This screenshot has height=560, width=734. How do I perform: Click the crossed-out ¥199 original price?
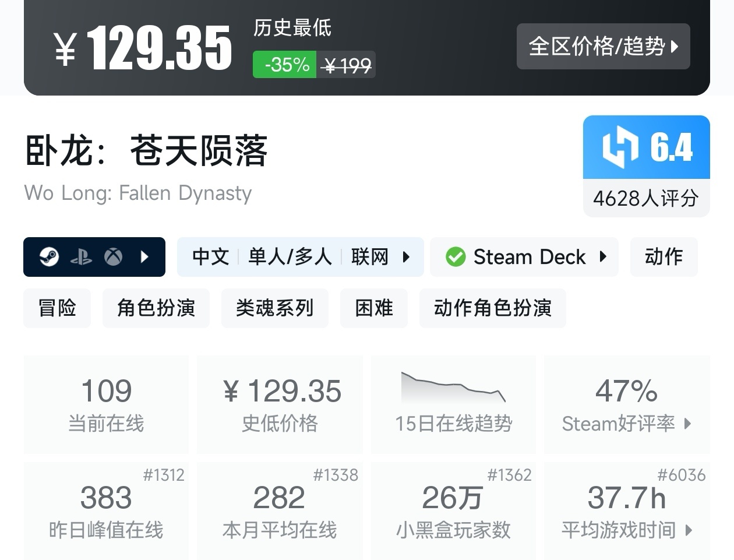[346, 65]
